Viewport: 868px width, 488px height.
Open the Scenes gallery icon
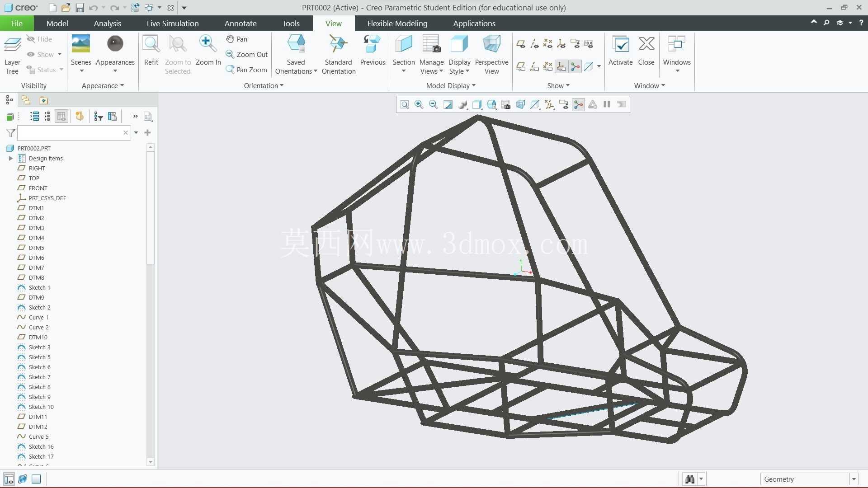[x=81, y=44]
